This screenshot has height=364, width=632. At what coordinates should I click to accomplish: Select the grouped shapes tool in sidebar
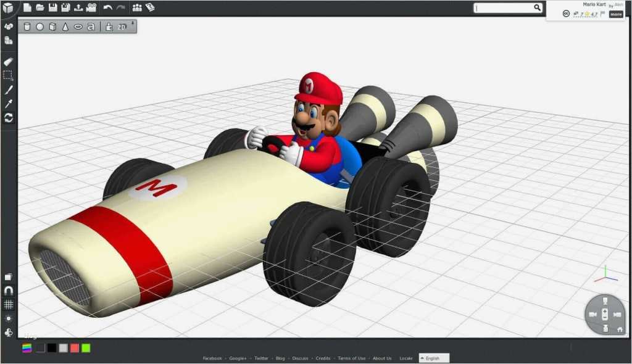[9, 27]
